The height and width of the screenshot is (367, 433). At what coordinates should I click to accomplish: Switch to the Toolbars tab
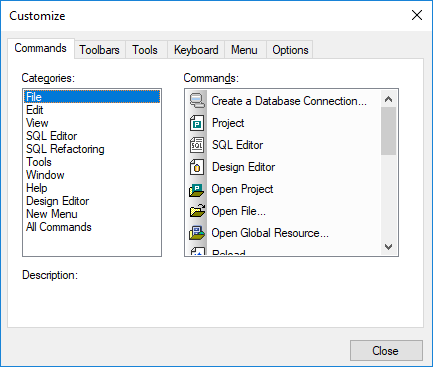coord(99,50)
